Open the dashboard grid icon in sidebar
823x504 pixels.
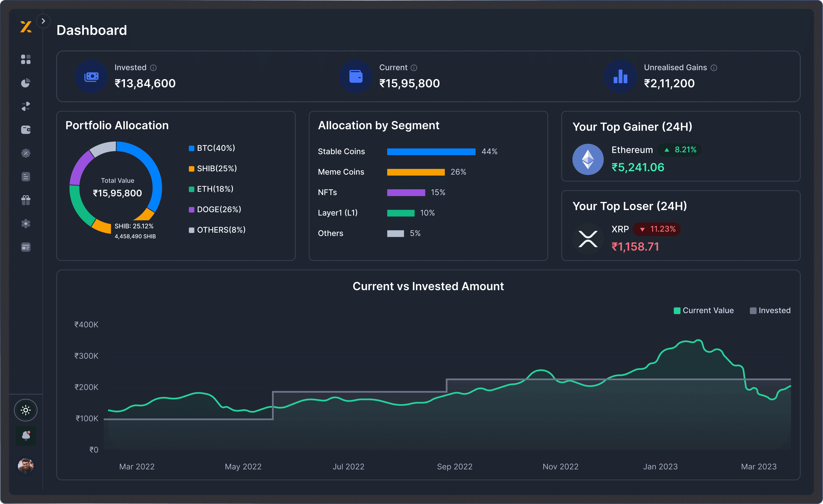point(26,59)
